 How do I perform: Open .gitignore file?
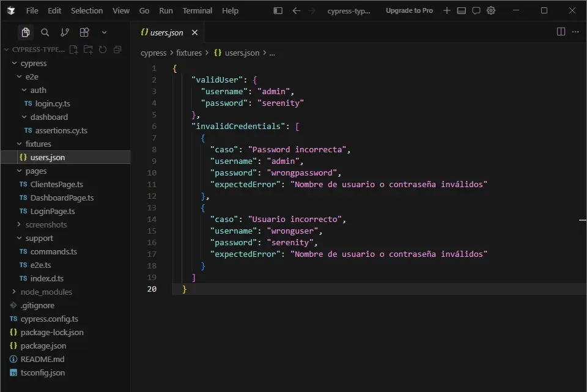point(37,306)
